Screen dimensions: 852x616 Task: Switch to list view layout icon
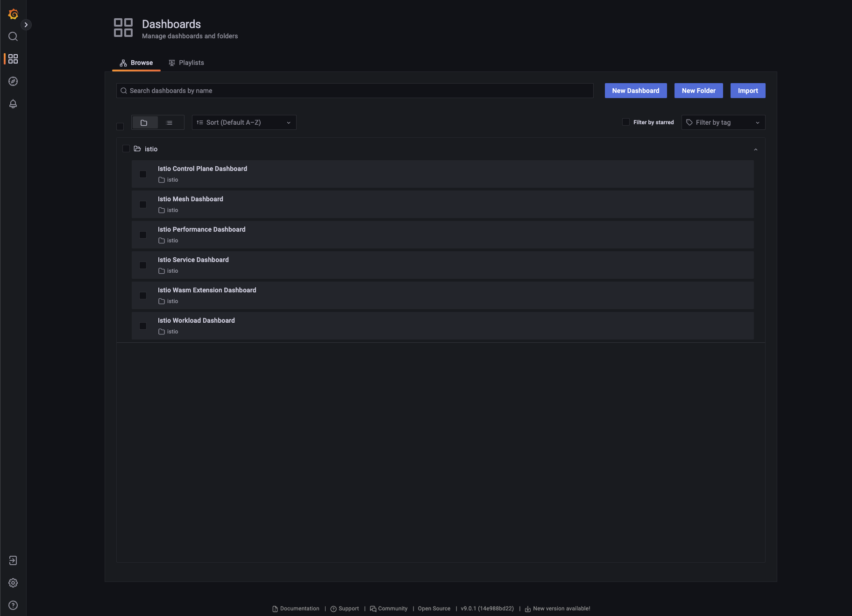[x=169, y=123]
